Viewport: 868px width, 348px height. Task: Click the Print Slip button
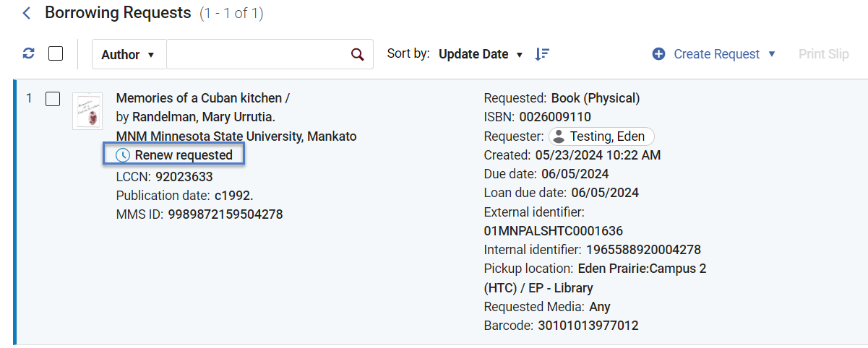click(823, 54)
